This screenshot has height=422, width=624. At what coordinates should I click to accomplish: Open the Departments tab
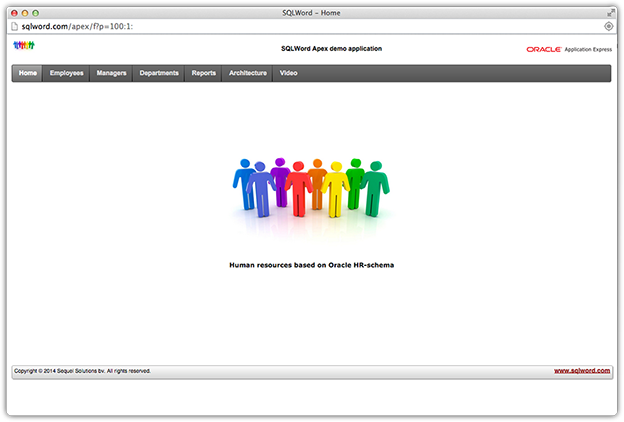[x=159, y=73]
